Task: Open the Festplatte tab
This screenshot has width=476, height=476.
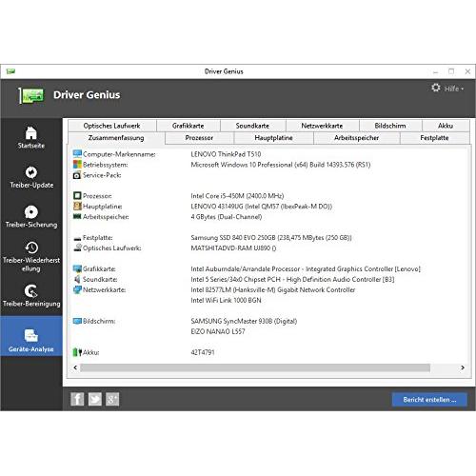Action: tap(434, 138)
